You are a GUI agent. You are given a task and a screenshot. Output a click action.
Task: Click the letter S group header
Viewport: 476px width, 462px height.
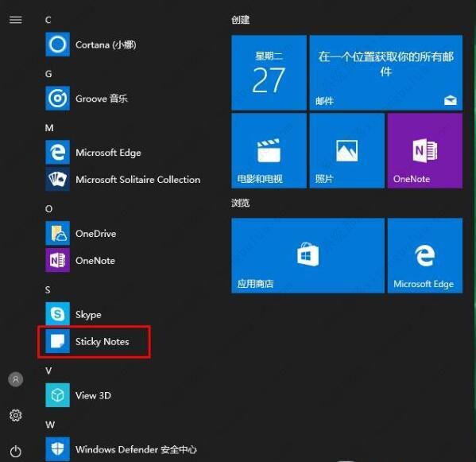pos(48,289)
